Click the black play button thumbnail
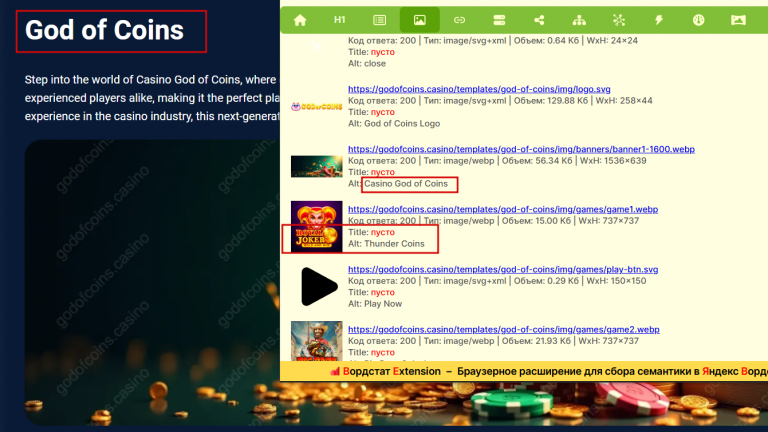The image size is (768, 432). point(318,287)
